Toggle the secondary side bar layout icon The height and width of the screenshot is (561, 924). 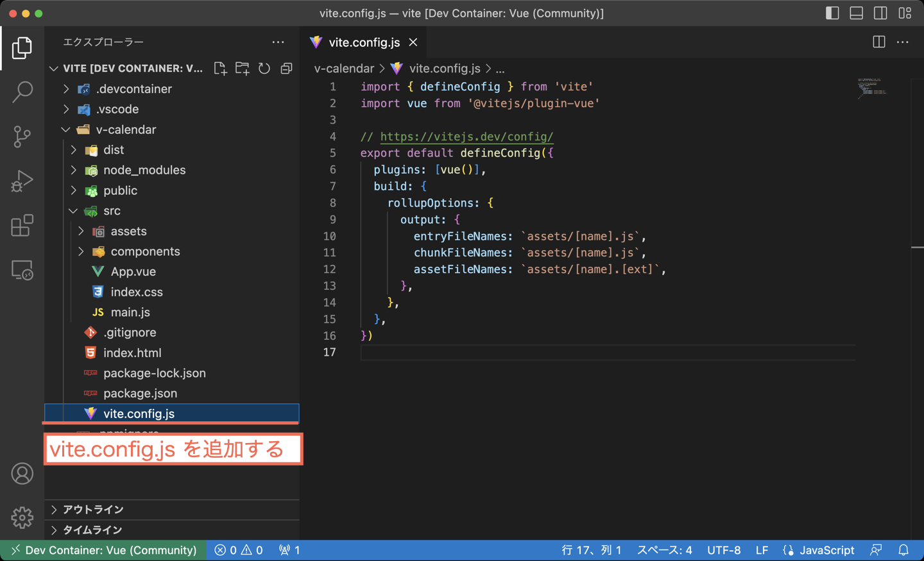pyautogui.click(x=880, y=13)
